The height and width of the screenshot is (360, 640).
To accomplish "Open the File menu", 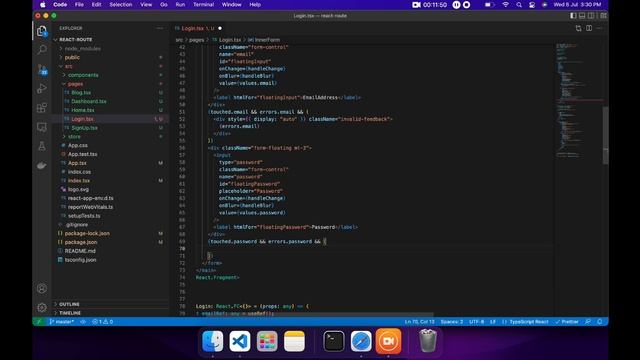I will (x=79, y=4).
